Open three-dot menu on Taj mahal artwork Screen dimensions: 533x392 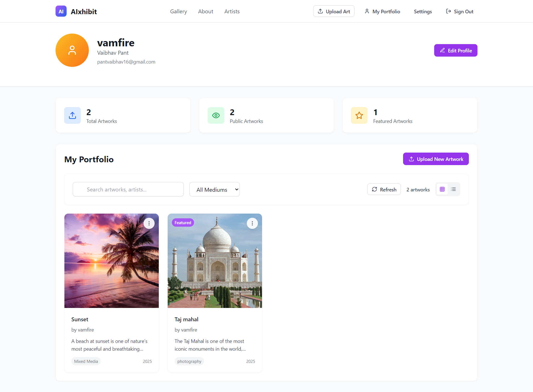point(252,223)
